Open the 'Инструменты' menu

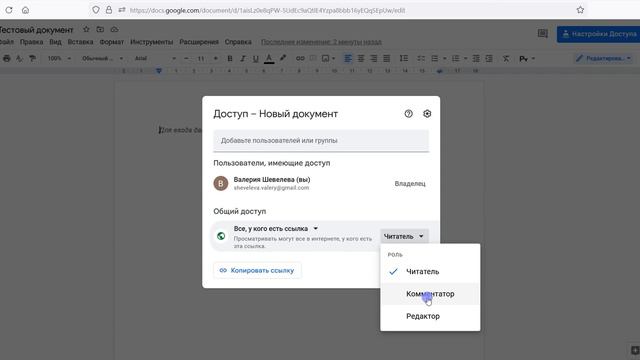point(152,42)
